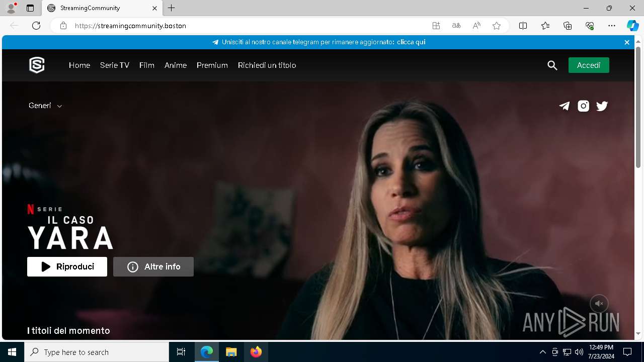This screenshot has width=644, height=362.
Task: Click the Edge taskbar icon
Action: tap(207, 352)
